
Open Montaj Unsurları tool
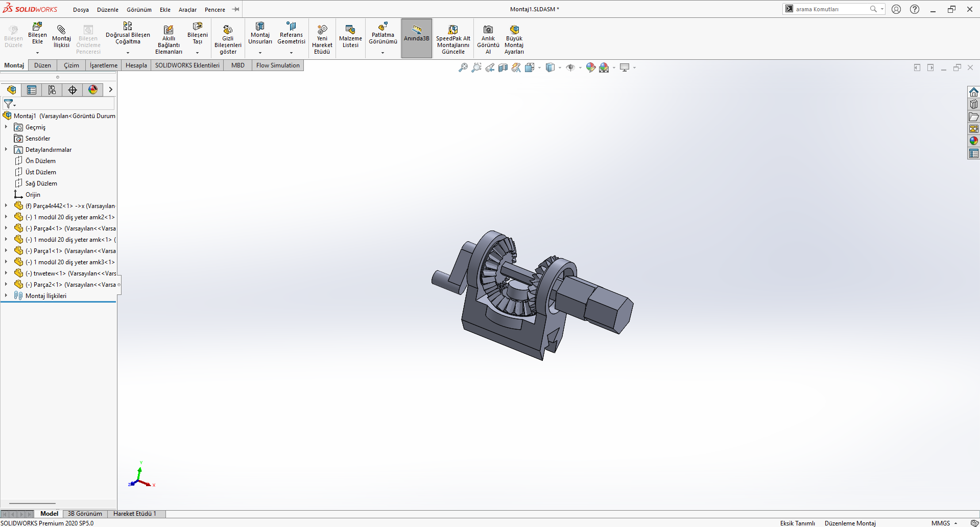point(260,34)
